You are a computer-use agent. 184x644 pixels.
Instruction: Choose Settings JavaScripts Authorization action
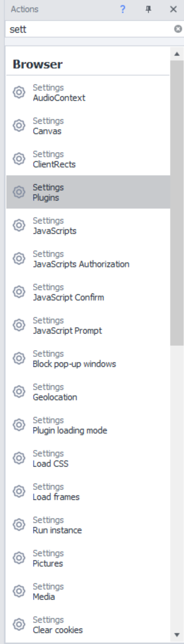(88, 259)
